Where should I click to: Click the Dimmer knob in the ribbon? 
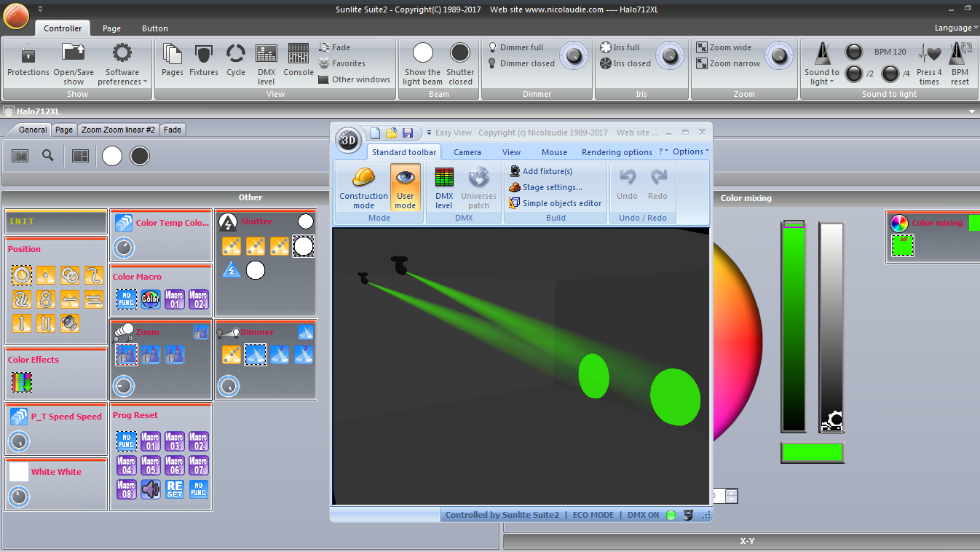pos(573,55)
